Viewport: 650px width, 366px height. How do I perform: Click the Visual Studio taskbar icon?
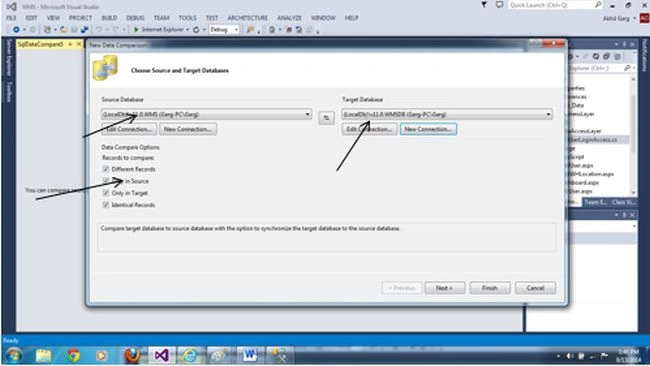click(x=161, y=356)
